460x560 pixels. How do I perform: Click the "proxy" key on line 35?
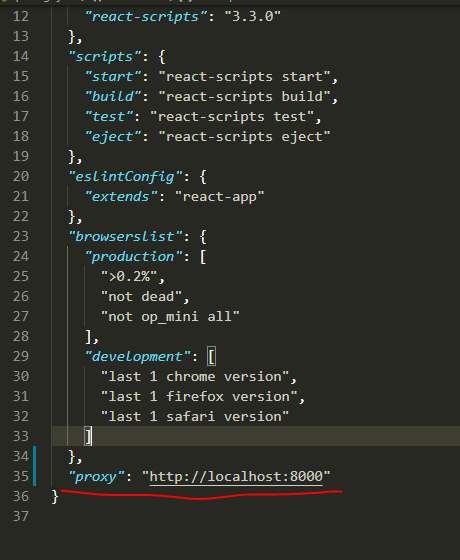pos(97,477)
